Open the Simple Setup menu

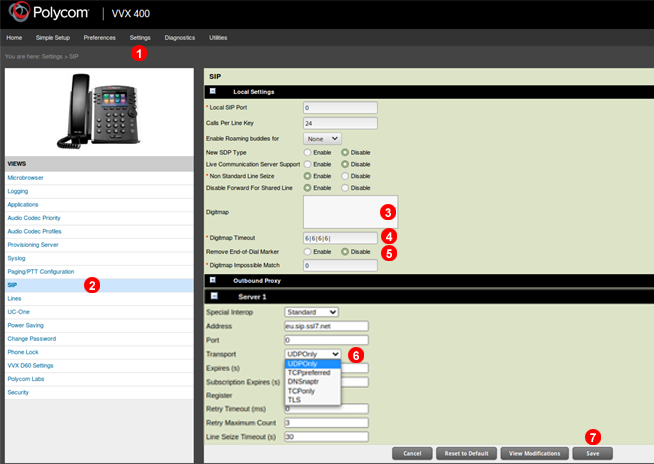(53, 38)
